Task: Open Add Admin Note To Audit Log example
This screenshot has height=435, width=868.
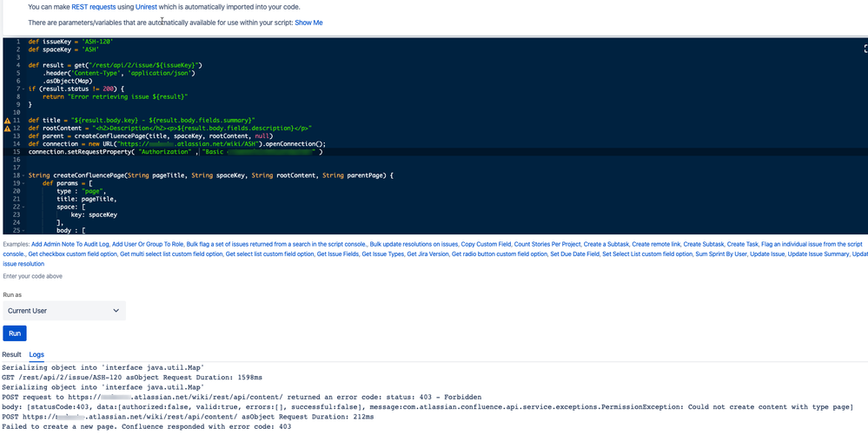Action: pos(70,244)
